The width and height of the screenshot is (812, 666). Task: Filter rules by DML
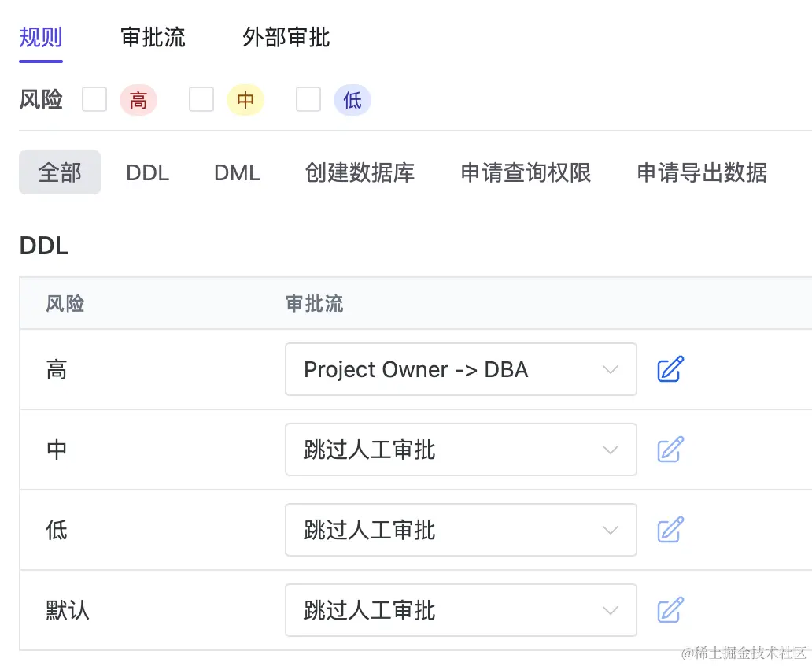(236, 172)
